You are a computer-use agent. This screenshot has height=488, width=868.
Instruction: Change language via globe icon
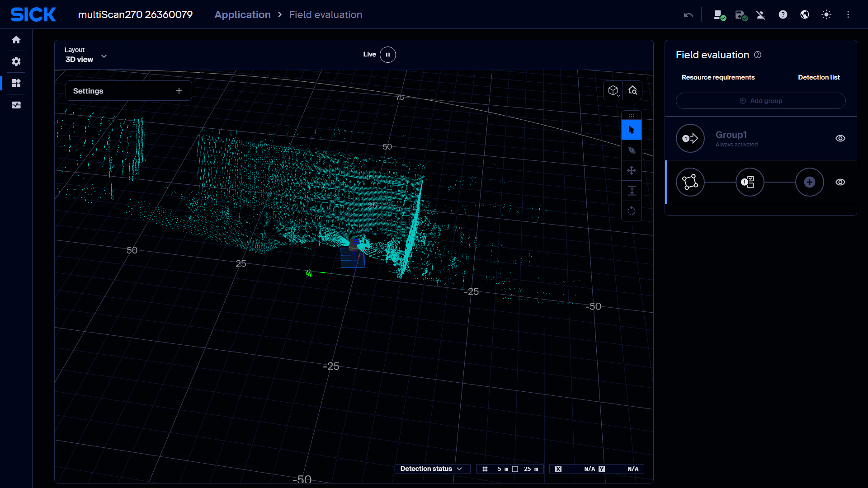click(x=805, y=14)
